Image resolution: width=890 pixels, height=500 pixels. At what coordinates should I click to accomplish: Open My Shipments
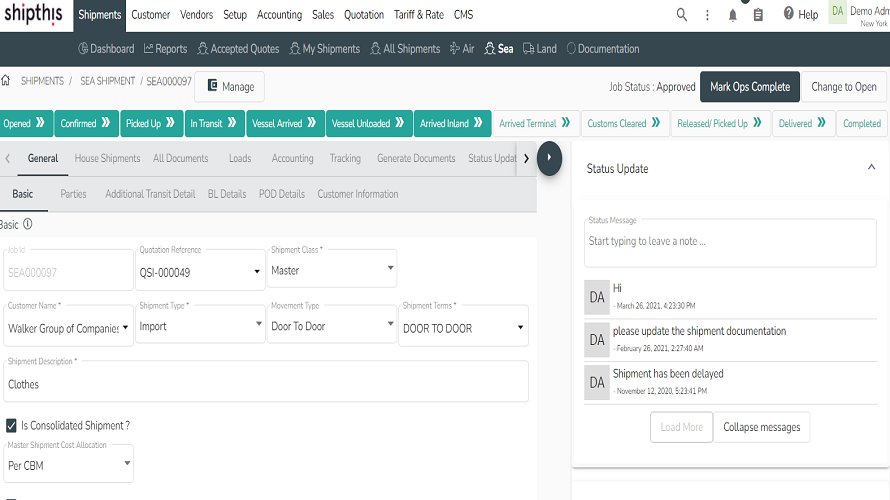[x=325, y=49]
